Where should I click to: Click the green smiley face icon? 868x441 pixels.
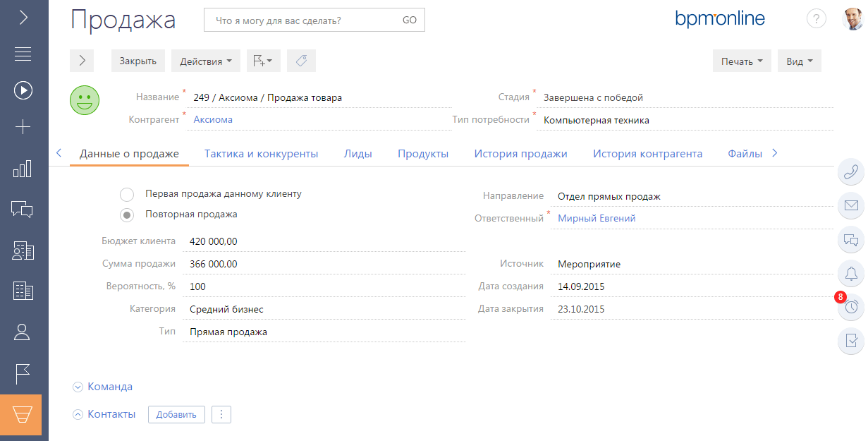(x=85, y=99)
